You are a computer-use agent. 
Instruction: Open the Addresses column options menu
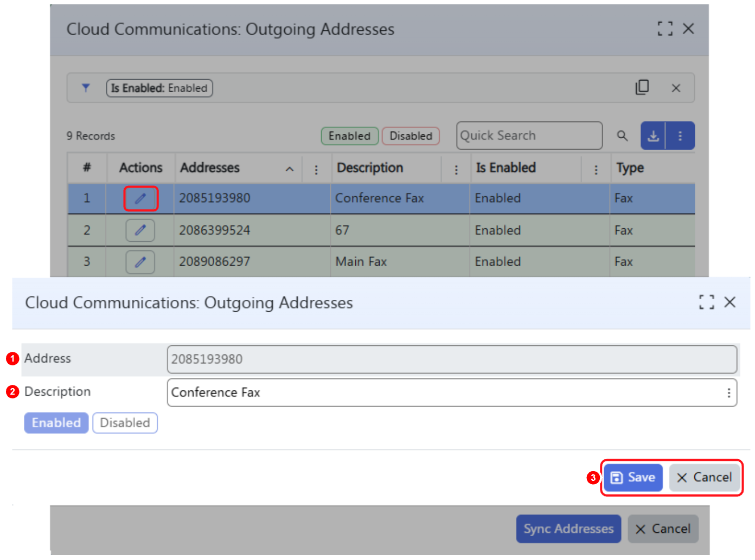(316, 170)
